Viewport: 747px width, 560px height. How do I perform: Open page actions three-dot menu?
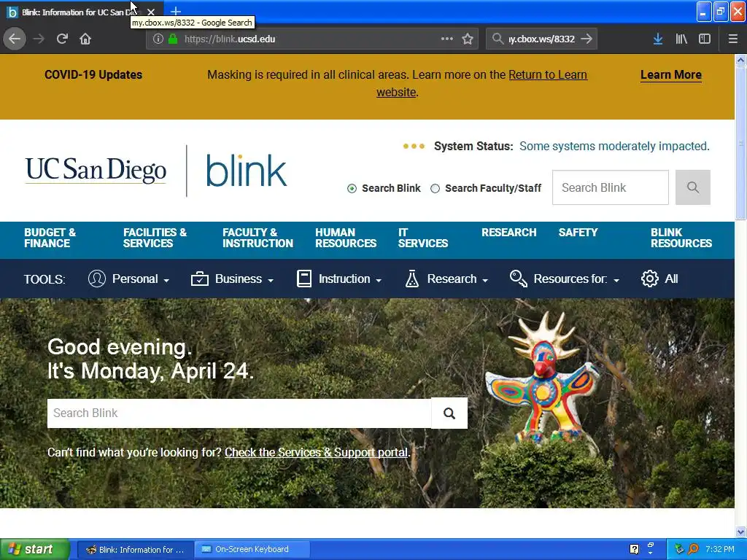[x=447, y=39]
